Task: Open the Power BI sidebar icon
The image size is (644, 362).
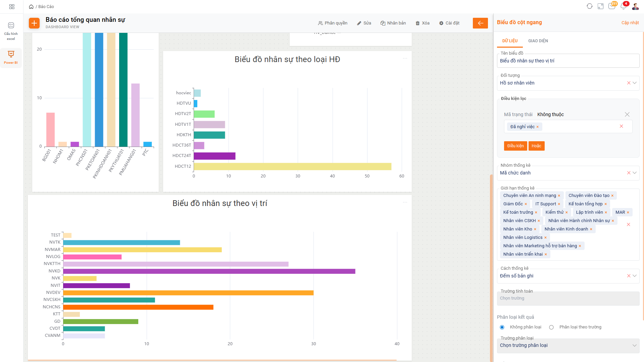Action: point(11,57)
